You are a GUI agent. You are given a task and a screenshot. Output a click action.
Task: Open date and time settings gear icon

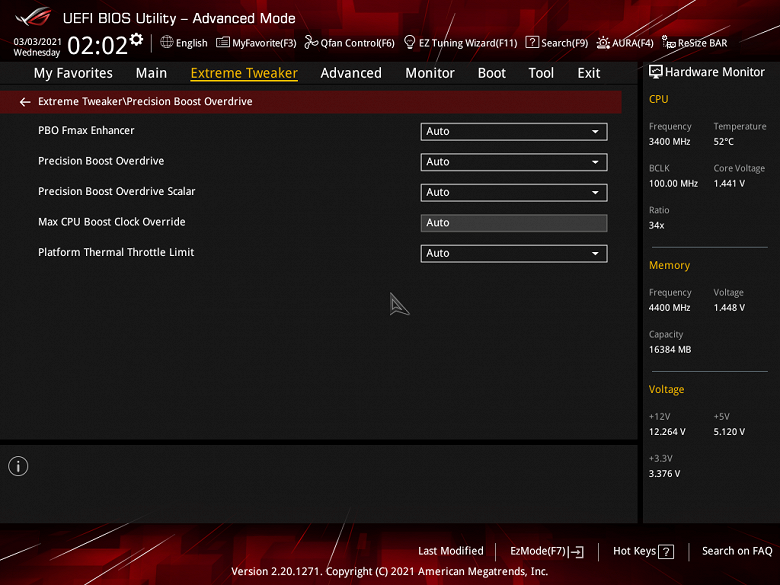click(x=136, y=39)
